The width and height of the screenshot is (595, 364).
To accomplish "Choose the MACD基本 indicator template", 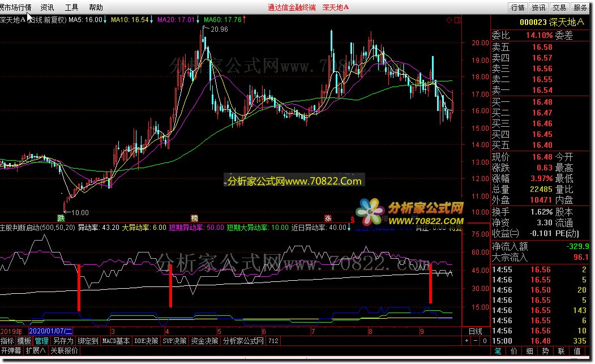I will [x=116, y=341].
